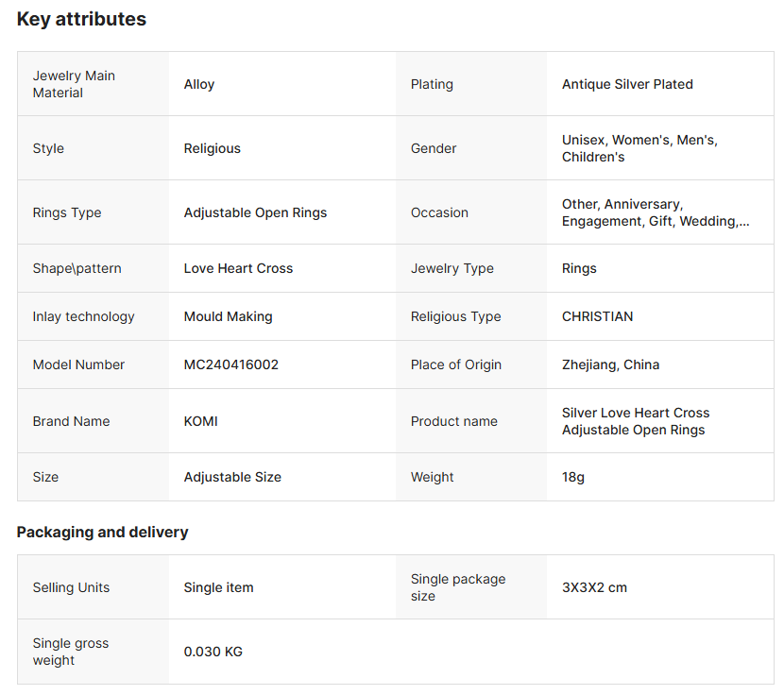Select the CHRISTIAN religious type value
Image resolution: width=784 pixels, height=695 pixels.
click(x=597, y=316)
